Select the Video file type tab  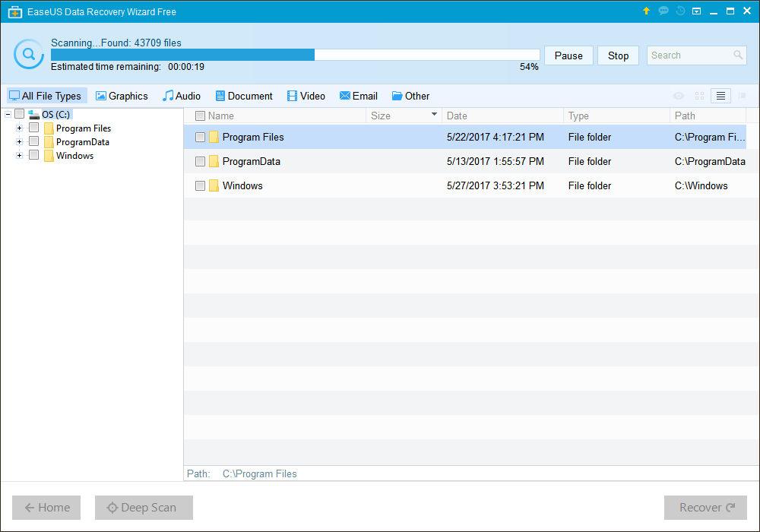(306, 96)
